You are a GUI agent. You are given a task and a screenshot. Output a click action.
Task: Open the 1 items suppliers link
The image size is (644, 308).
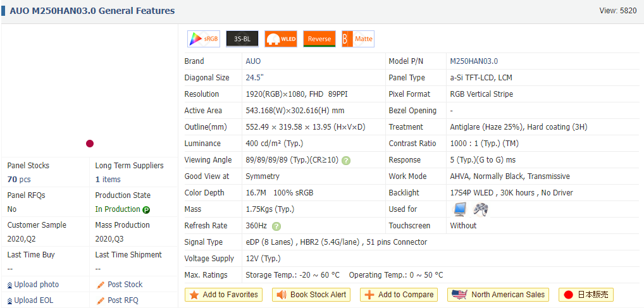pos(108,180)
